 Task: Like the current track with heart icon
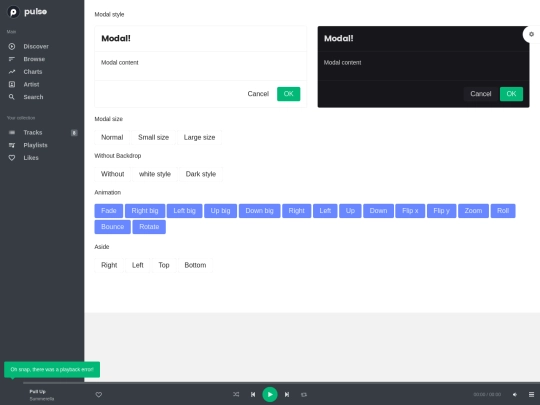[x=98, y=395]
